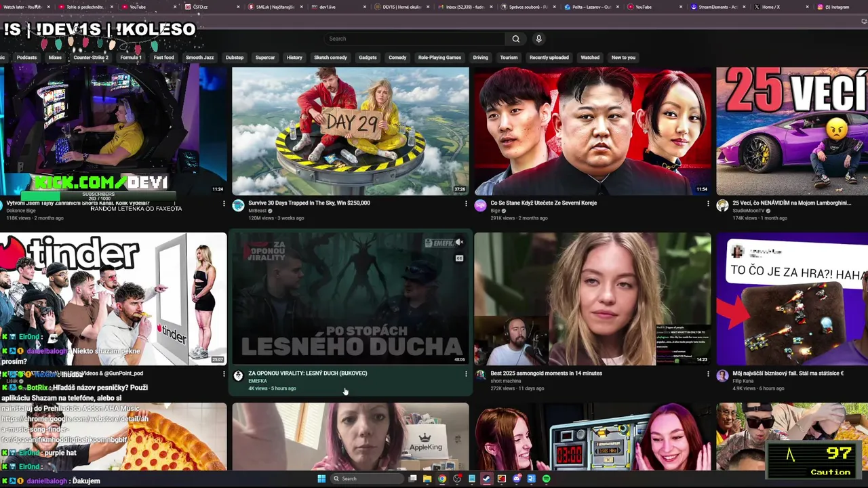This screenshot has width=868, height=488.
Task: Click the Windows taskbar Search box
Action: pyautogui.click(x=367, y=479)
